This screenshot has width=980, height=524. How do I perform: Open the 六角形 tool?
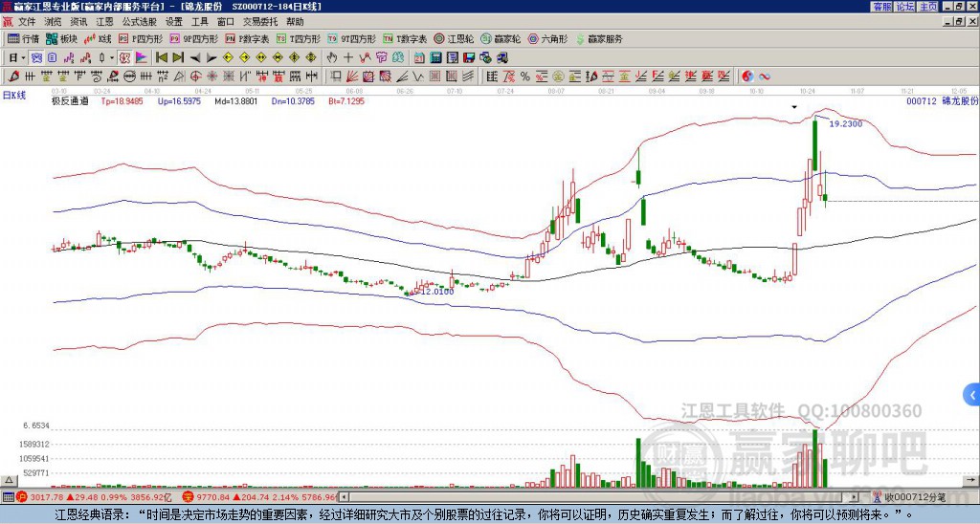pos(548,38)
